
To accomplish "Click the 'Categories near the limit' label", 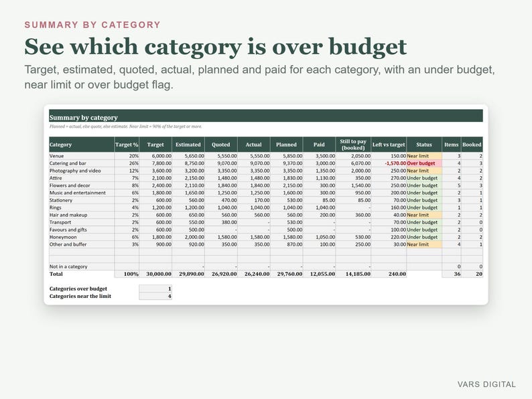I will pyautogui.click(x=80, y=297).
